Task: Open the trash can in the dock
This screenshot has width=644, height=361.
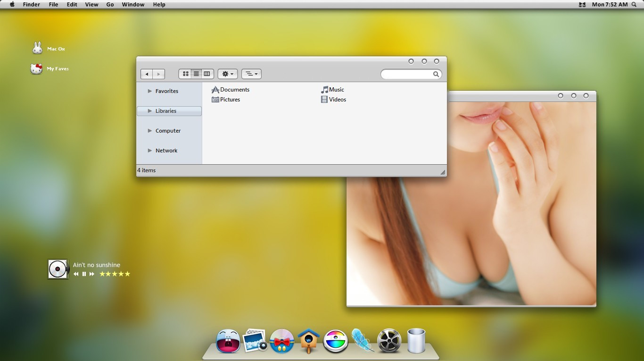Action: click(416, 341)
